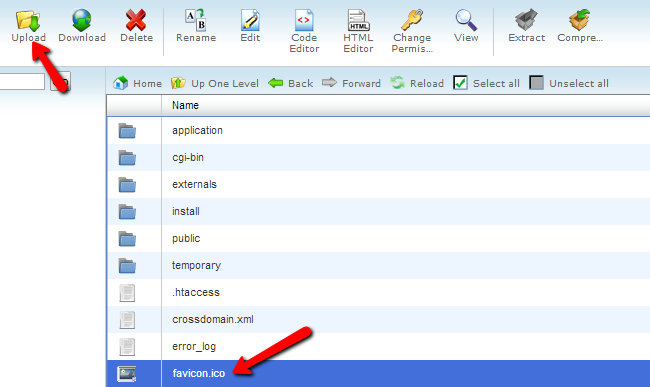The height and width of the screenshot is (387, 650).
Task: Click the Upload toolbar icon
Action: click(28, 21)
